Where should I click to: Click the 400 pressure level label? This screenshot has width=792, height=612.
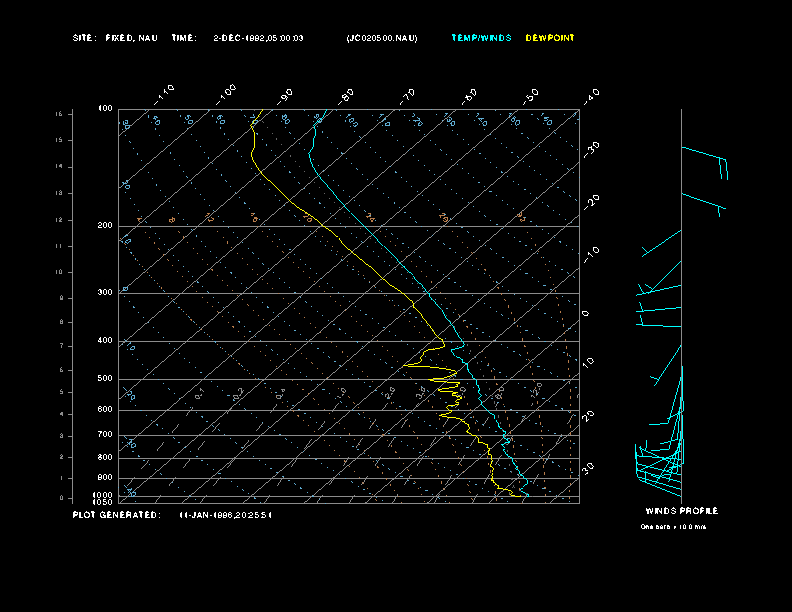coord(105,340)
